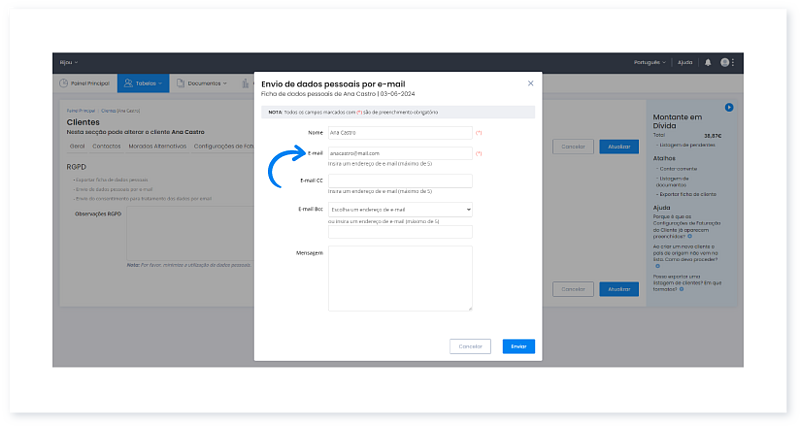Click the E-mail CC input field

tap(400, 181)
